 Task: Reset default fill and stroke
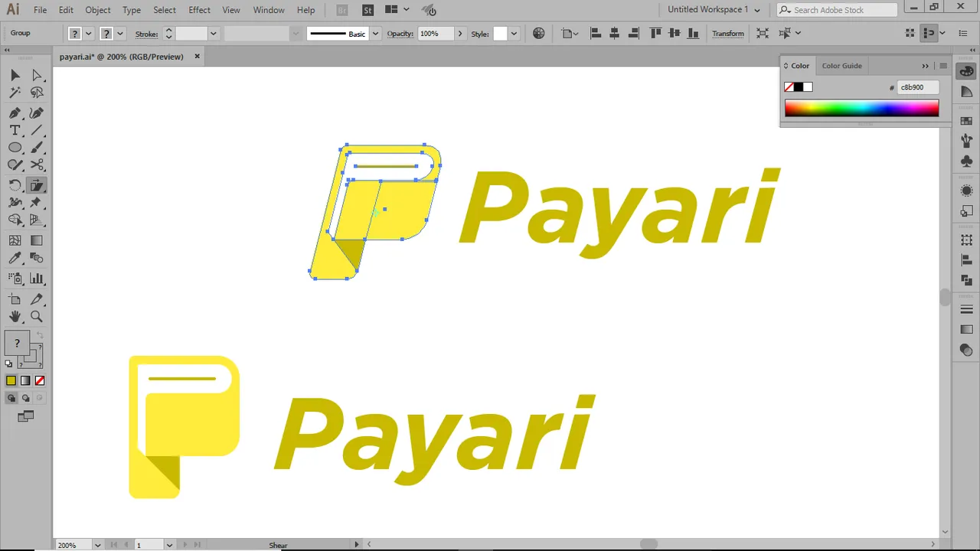(8, 364)
